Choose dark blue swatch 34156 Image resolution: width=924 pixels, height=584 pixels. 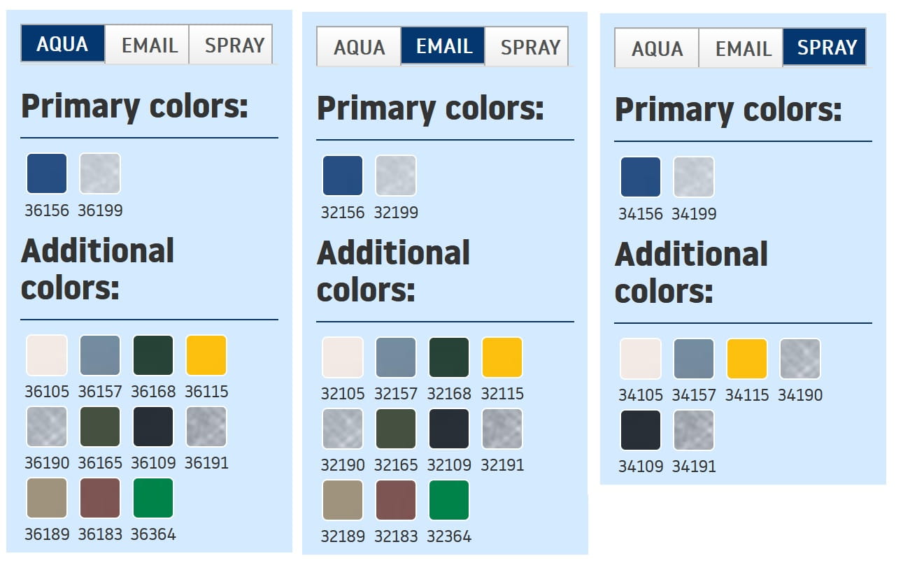click(x=641, y=177)
